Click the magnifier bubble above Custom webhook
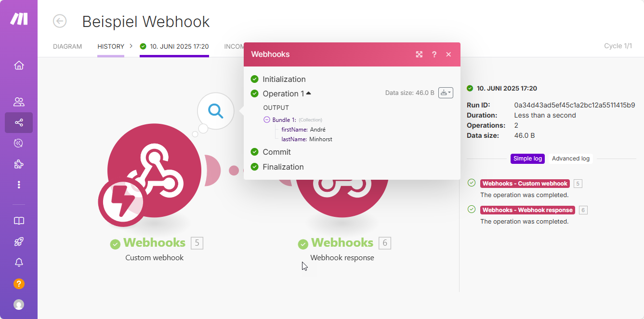 (215, 111)
